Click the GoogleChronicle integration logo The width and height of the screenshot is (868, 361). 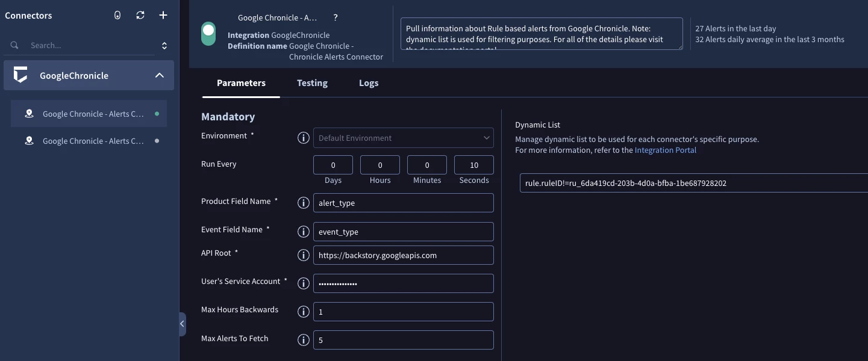(20, 75)
